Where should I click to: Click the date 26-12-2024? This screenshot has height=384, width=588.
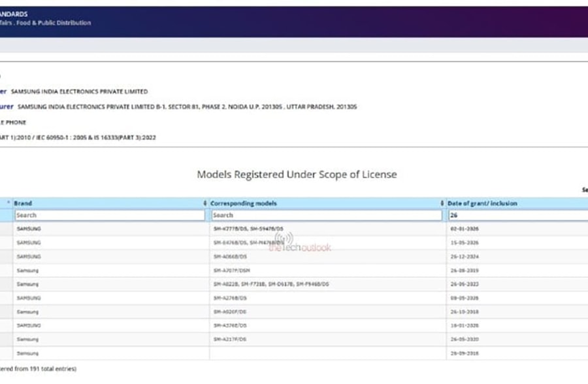[x=465, y=256]
